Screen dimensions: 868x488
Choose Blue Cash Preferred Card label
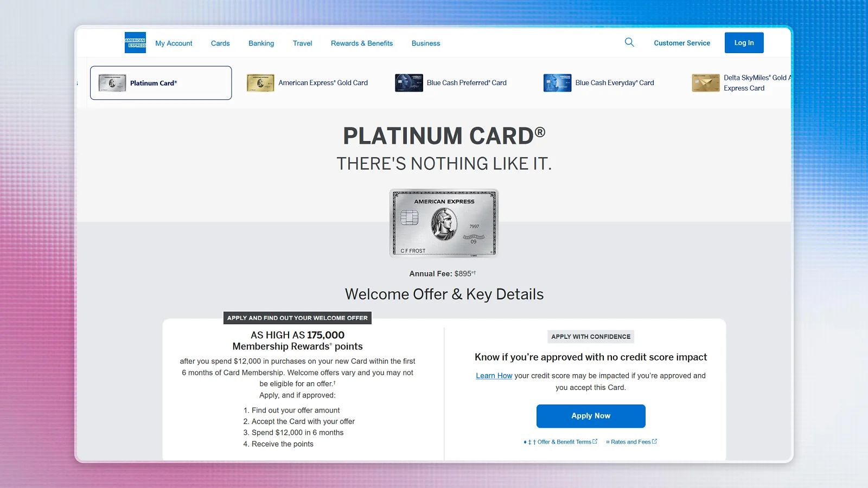point(467,83)
